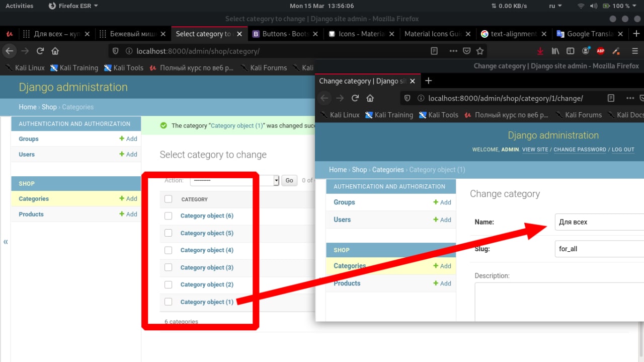Click Back arrow in Change category window
644x362 pixels.
pos(325,98)
